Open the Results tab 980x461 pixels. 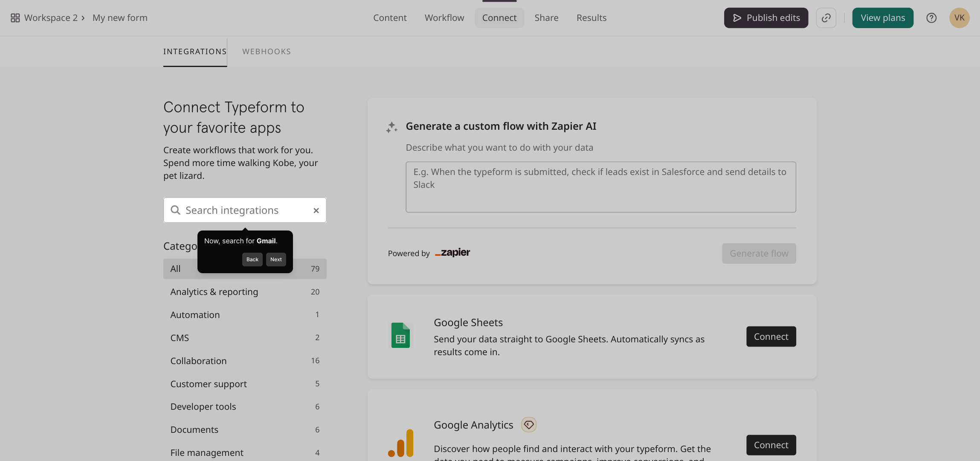591,18
